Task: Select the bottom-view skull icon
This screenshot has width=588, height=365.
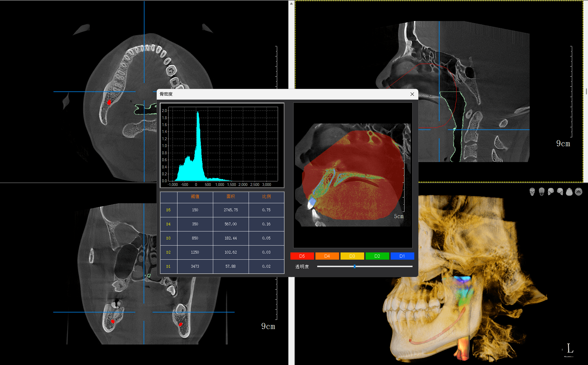Action: pos(578,192)
